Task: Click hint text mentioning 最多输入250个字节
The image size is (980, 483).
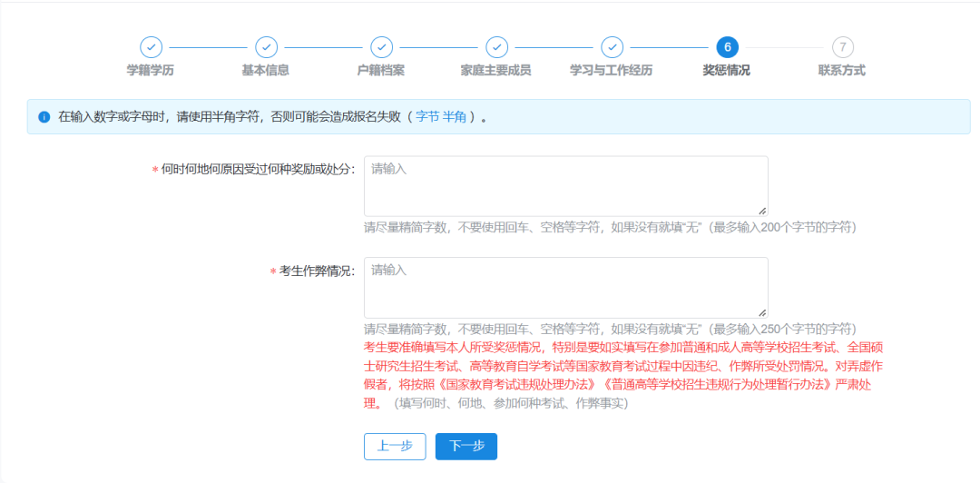Action: [610, 329]
